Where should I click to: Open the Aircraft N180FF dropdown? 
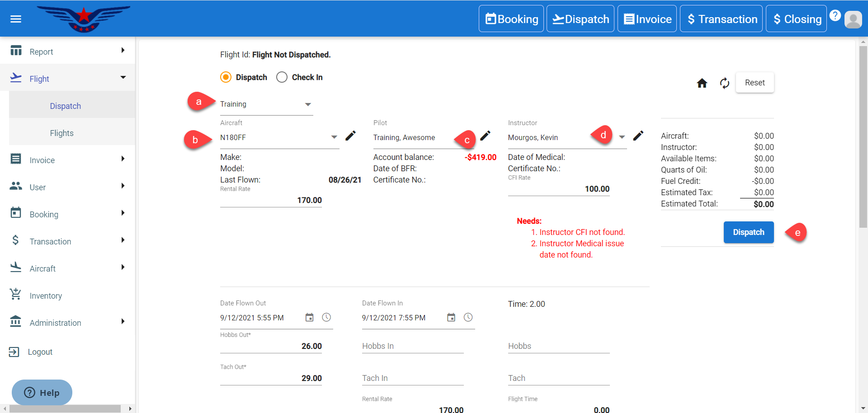pyautogui.click(x=334, y=137)
